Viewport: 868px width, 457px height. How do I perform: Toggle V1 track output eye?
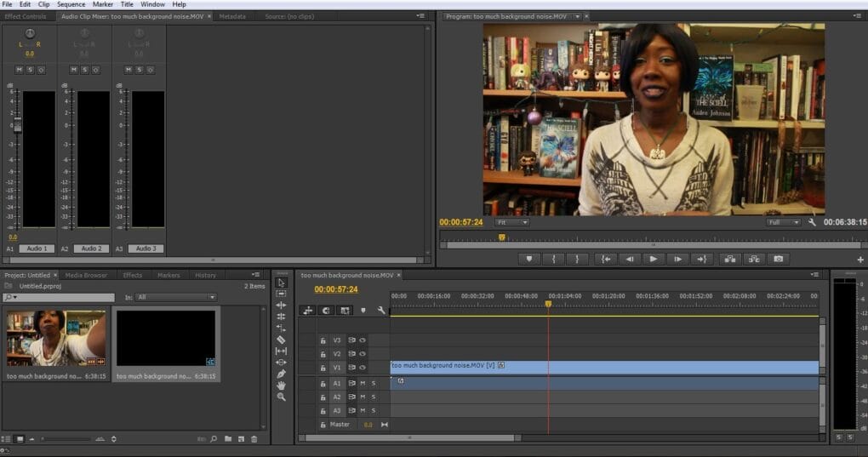pos(363,368)
